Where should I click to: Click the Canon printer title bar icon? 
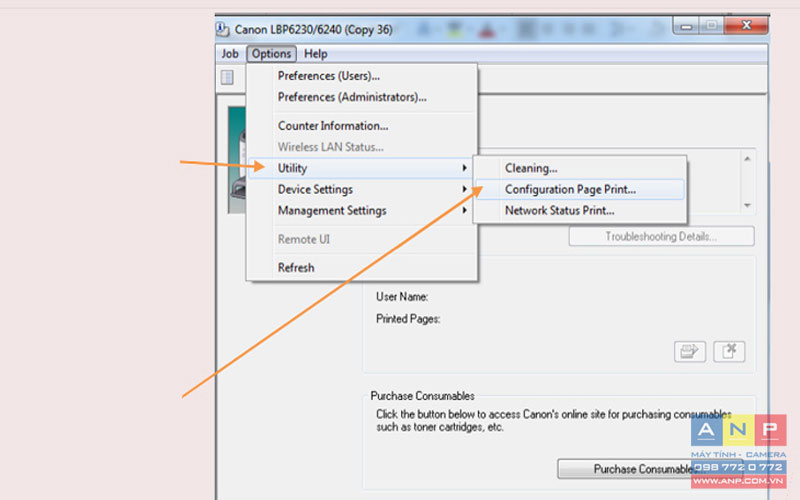[x=222, y=29]
